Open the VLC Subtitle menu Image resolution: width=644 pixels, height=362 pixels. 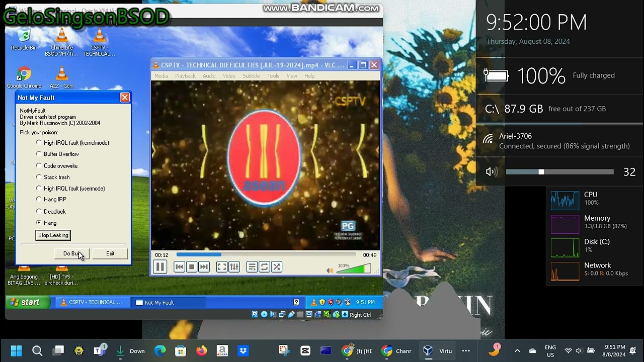pyautogui.click(x=251, y=76)
